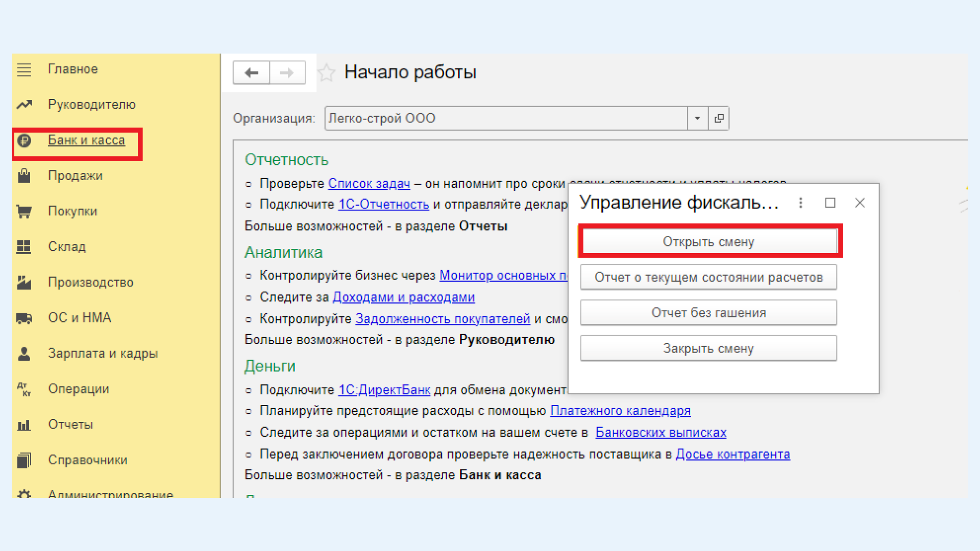Open the ОС и НМА section
The image size is (980, 551).
80,318
